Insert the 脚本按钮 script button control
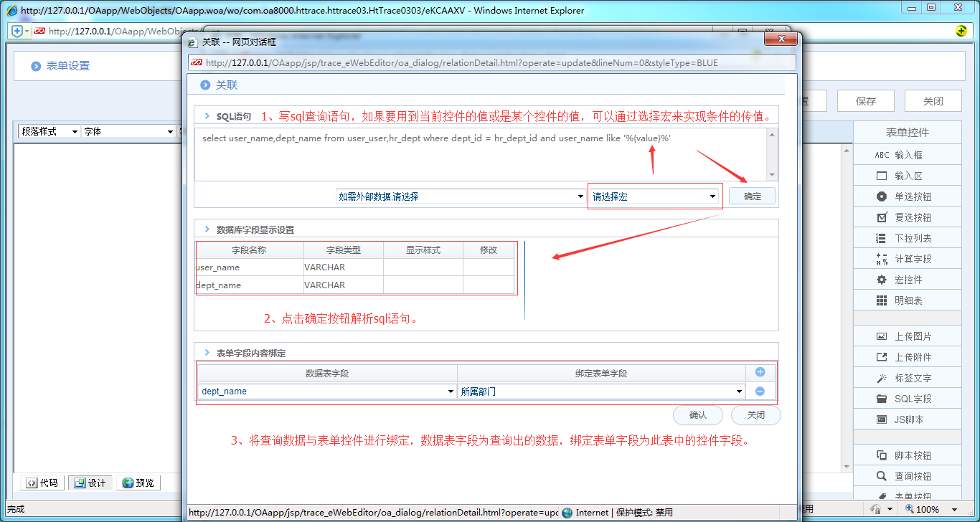The width and height of the screenshot is (980, 522). 908,455
